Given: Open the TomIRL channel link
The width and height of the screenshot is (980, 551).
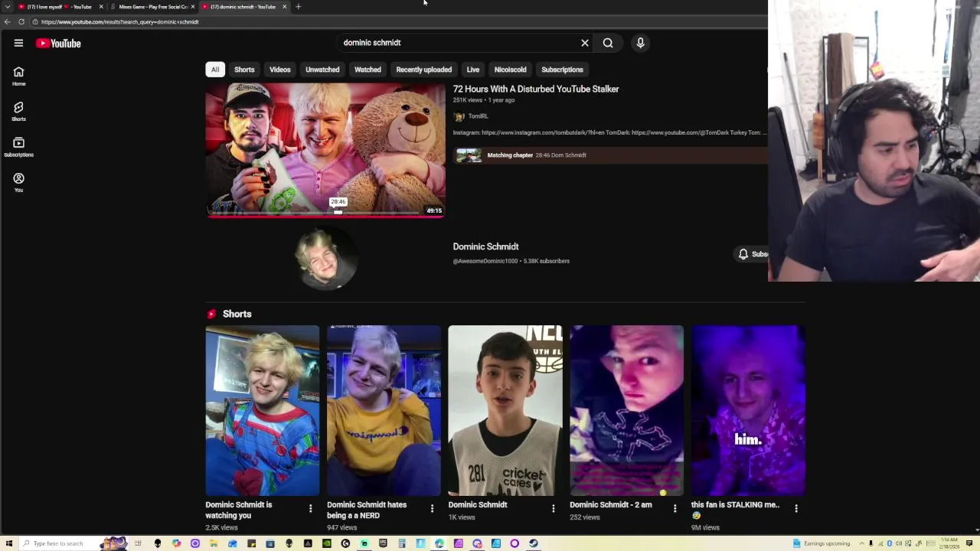Looking at the screenshot, I should point(478,116).
